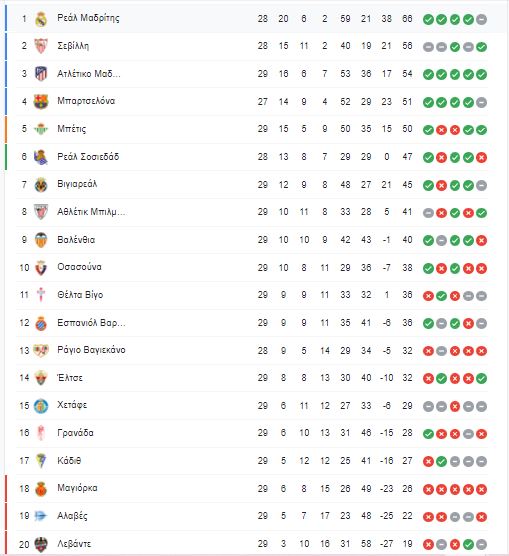Click the Sevilla club crest

coord(41,46)
